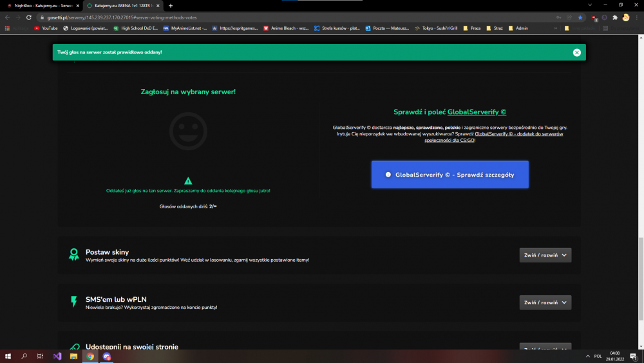Image resolution: width=644 pixels, height=363 pixels.
Task: Click the Postaw skiny ribbon badge icon
Action: coord(74,255)
